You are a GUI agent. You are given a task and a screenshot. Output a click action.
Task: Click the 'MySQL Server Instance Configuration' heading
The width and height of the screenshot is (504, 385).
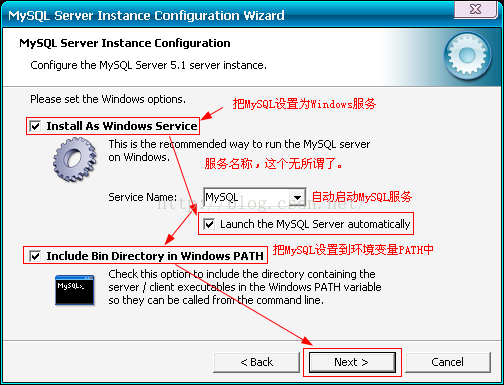point(125,43)
